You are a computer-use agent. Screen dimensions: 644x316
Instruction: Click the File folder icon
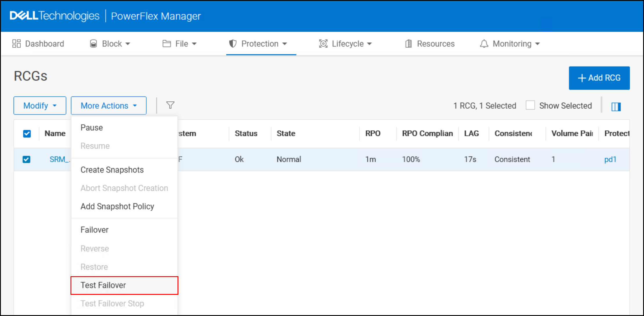(167, 44)
